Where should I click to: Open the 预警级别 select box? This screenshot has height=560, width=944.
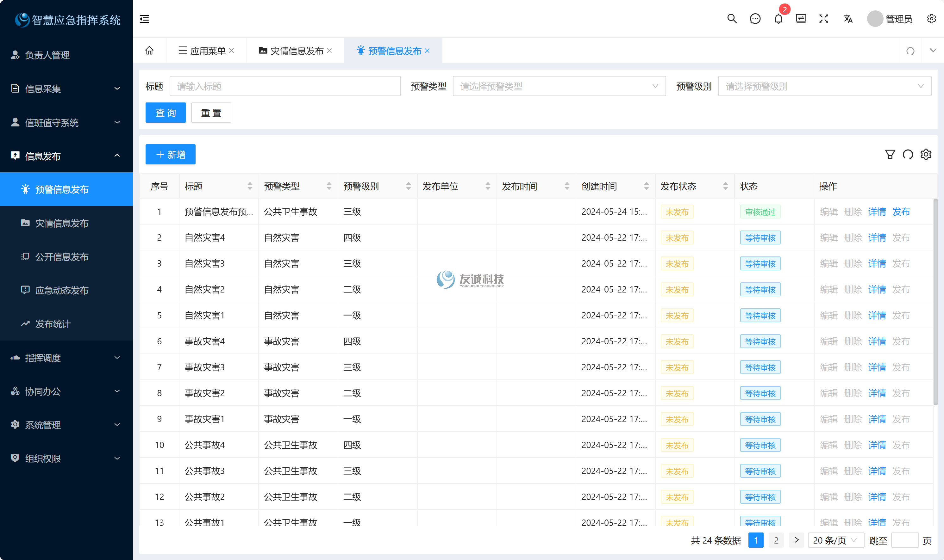point(824,86)
